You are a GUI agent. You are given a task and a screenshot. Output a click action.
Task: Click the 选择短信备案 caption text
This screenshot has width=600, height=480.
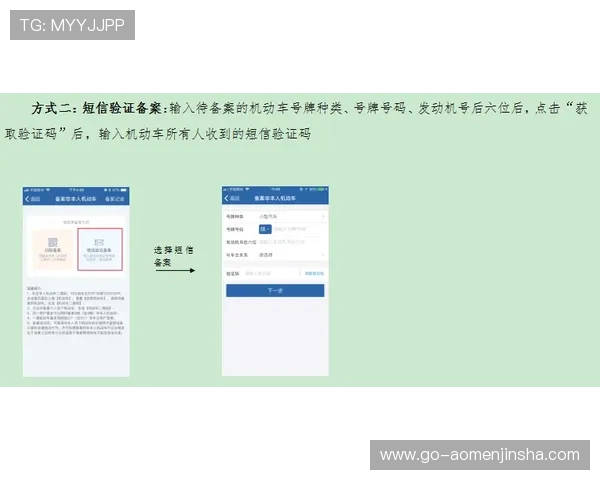[174, 256]
